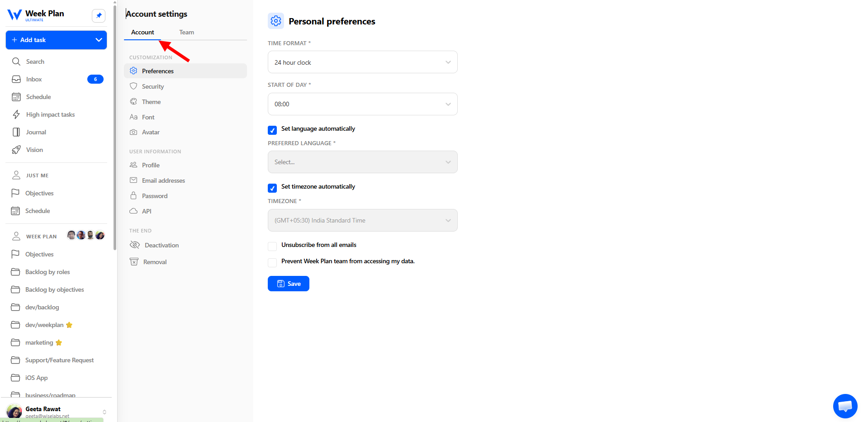Click the pin sidebar icon

point(99,15)
